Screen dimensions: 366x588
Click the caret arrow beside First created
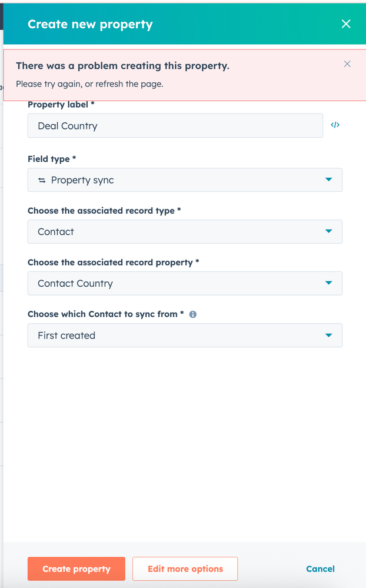coord(329,335)
